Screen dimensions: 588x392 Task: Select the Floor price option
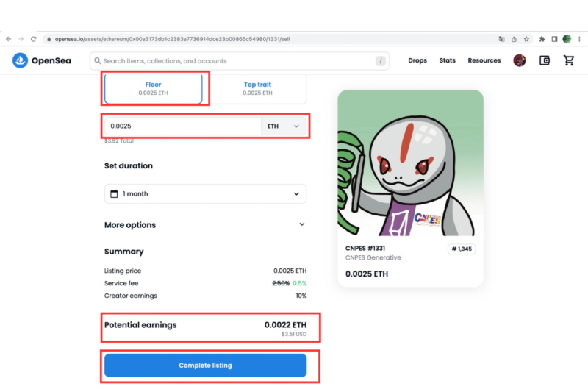pos(153,89)
